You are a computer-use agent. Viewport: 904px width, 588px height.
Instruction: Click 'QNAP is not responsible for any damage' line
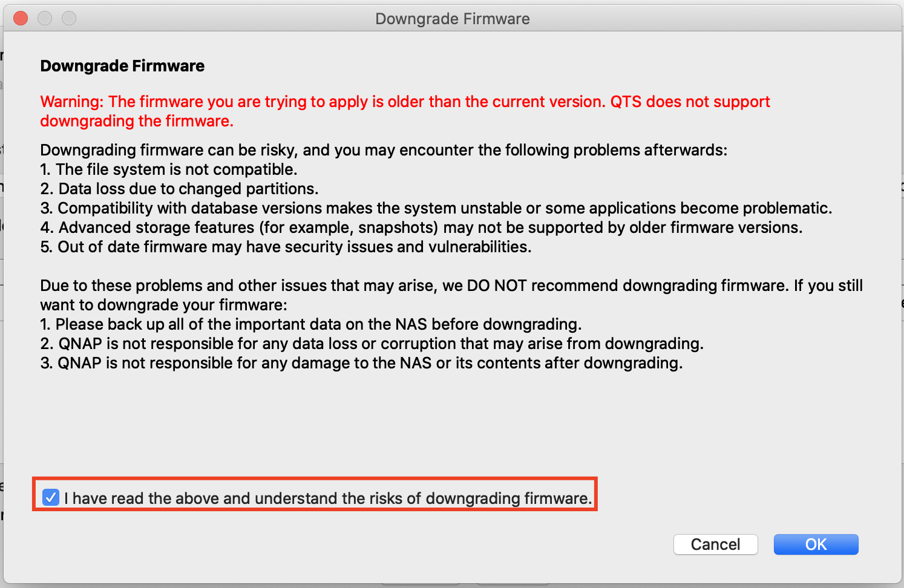pyautogui.click(x=361, y=363)
